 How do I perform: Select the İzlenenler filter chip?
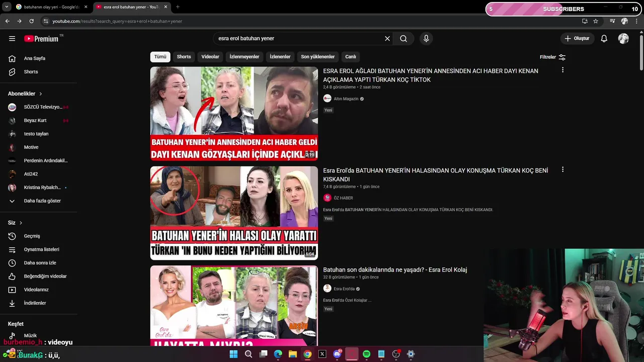(x=280, y=57)
